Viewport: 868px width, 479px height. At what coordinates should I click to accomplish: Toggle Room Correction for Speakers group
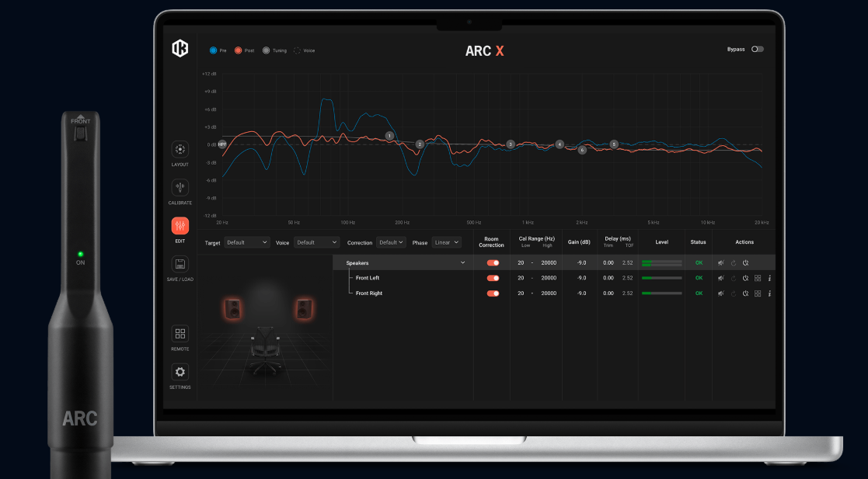[493, 263]
